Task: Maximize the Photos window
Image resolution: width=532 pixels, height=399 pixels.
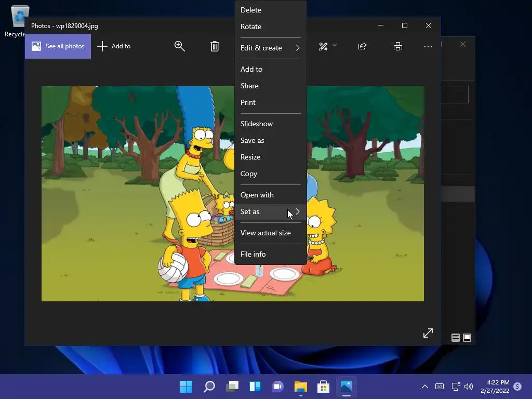Action: pyautogui.click(x=404, y=25)
